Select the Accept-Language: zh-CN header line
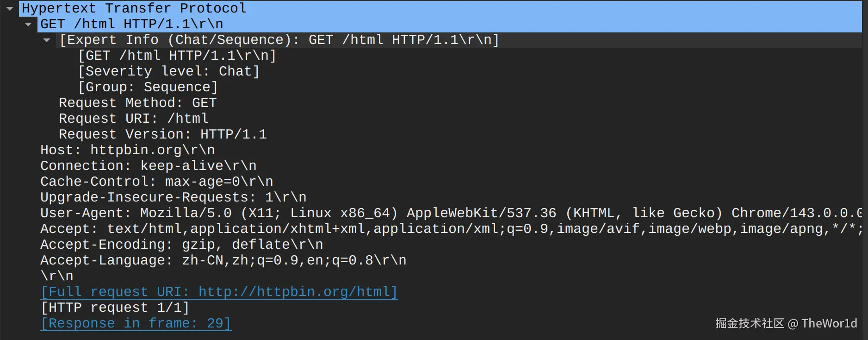 (223, 260)
